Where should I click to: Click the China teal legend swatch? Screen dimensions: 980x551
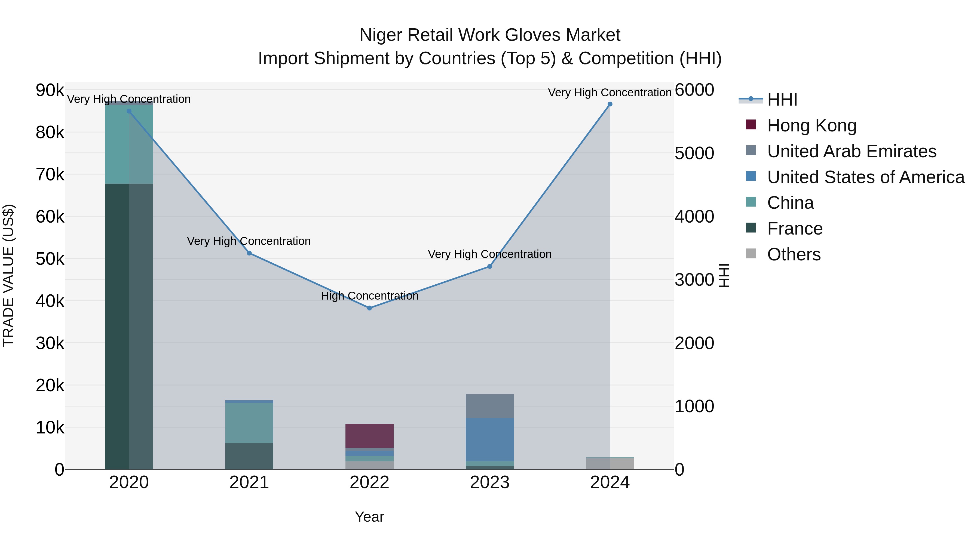click(751, 202)
